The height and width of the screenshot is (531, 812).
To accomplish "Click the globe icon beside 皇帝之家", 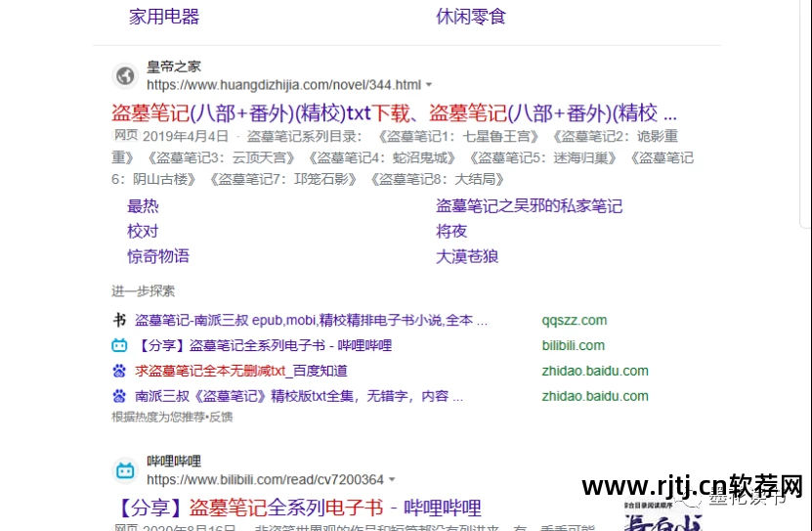I will (x=125, y=75).
